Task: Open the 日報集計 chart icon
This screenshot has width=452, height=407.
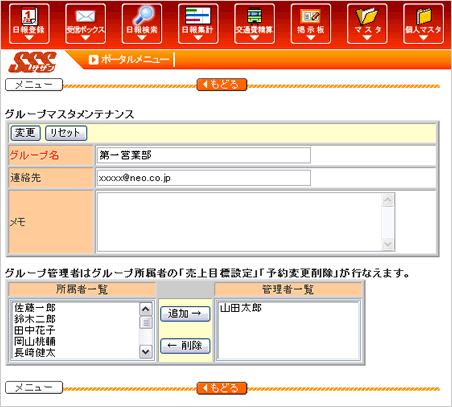Action: [x=198, y=23]
